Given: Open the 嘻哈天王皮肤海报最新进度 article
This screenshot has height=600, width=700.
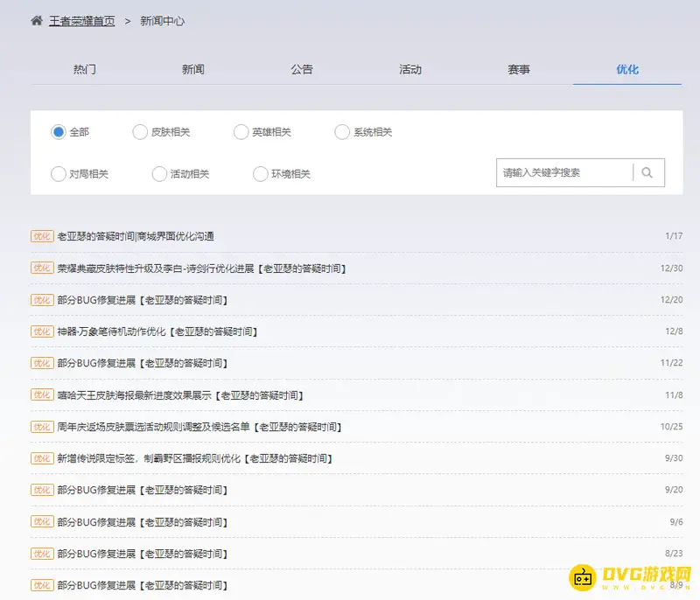Looking at the screenshot, I should (179, 394).
